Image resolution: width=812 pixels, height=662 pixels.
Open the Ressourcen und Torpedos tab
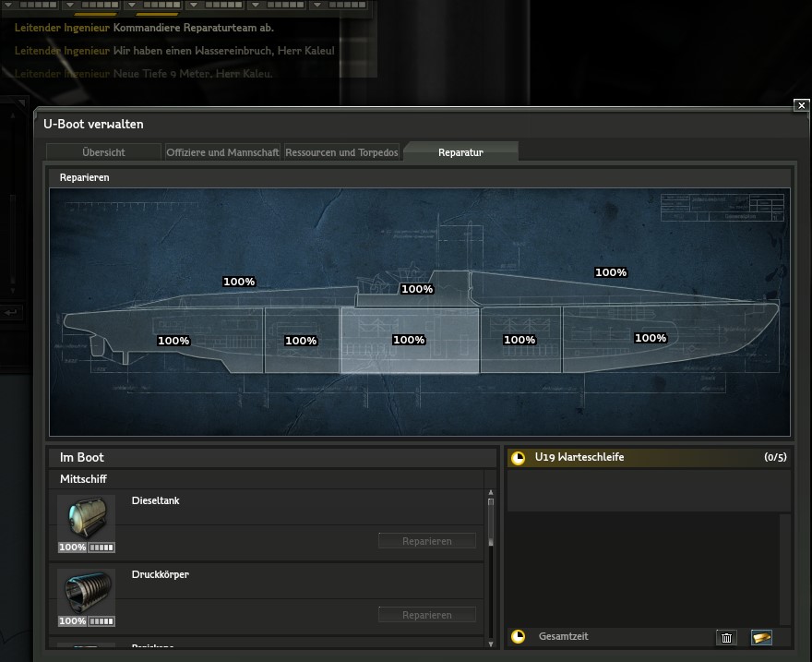[342, 152]
